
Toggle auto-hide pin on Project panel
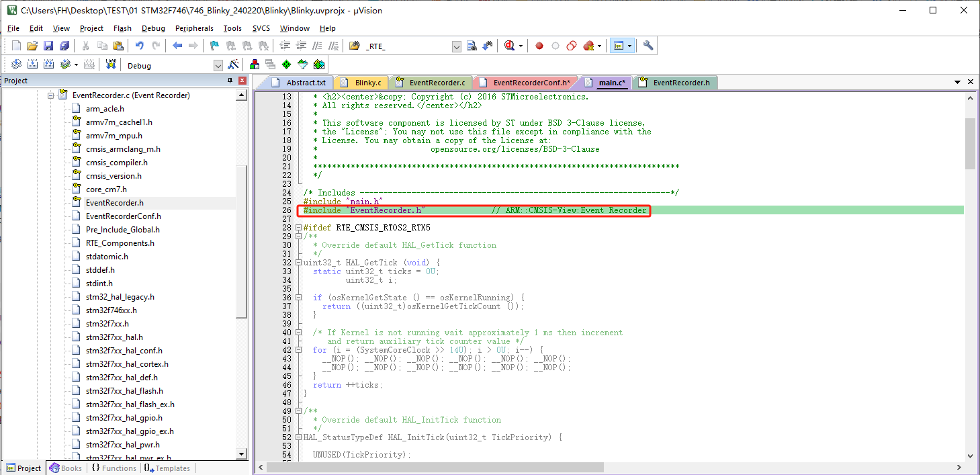(230, 81)
